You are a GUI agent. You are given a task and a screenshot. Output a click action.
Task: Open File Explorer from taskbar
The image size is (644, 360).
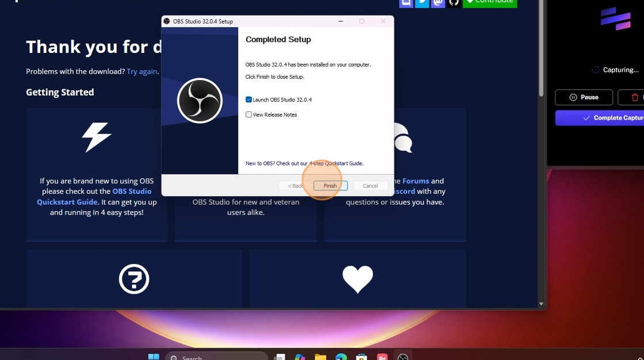(x=320, y=357)
